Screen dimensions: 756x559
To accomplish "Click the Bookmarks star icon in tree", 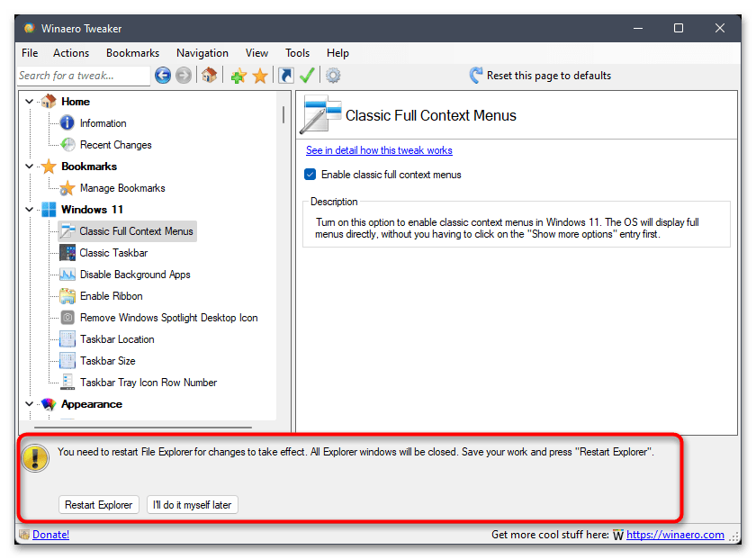I will [x=49, y=167].
